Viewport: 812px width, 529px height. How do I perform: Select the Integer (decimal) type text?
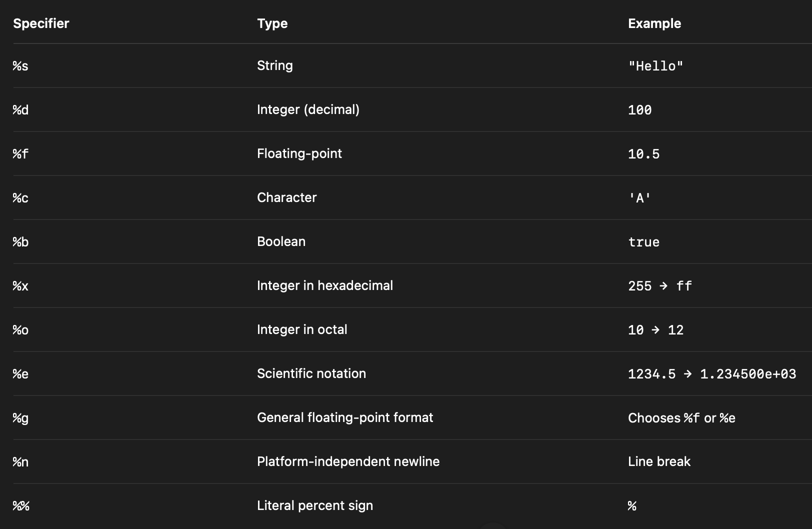click(x=308, y=109)
